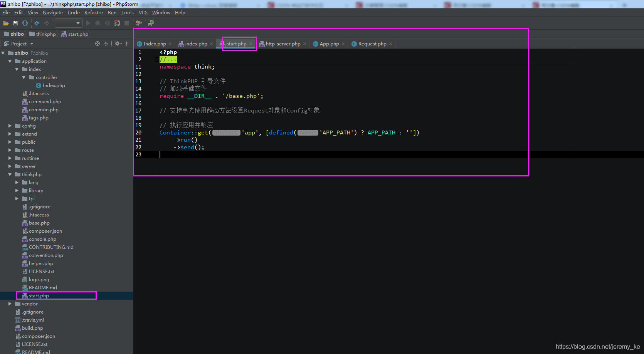The image size is (644, 354).
Task: Switch to the http_server.php tab
Action: point(283,44)
